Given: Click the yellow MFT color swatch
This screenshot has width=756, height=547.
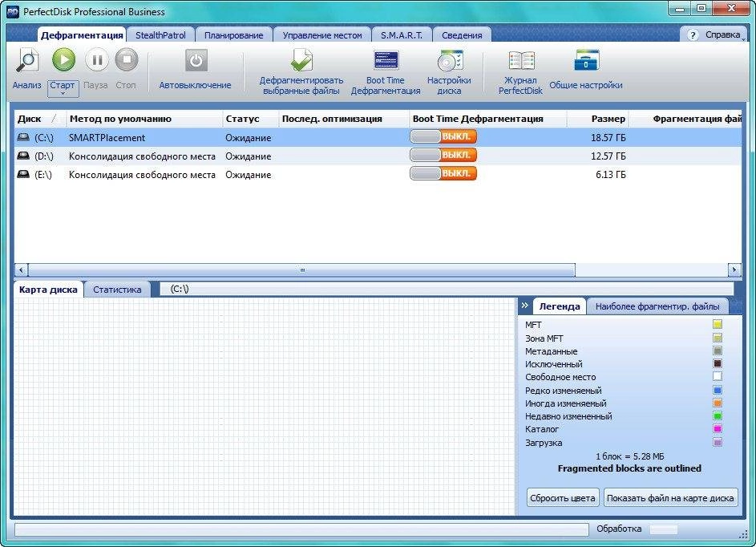Looking at the screenshot, I should click(718, 325).
